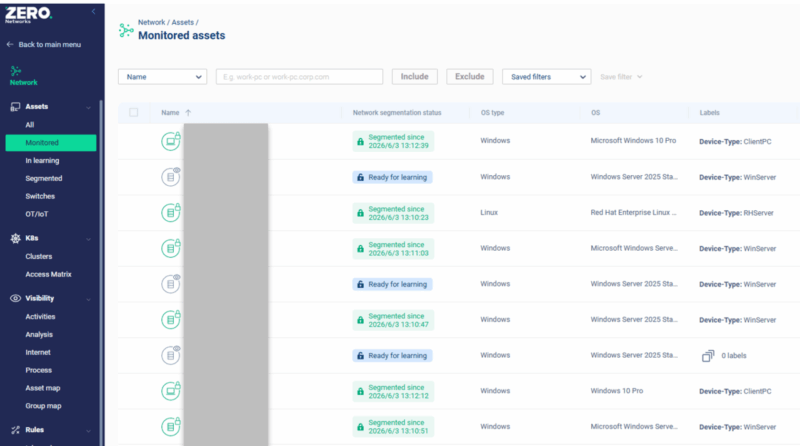Viewport: 800px width, 446px height.
Task: Open In learning assets view
Action: [42, 160]
